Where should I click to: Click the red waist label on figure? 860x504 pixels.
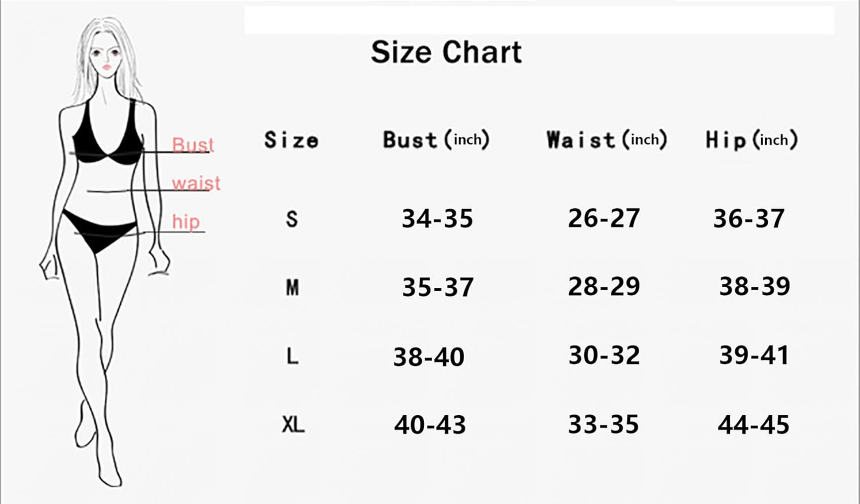pyautogui.click(x=196, y=183)
